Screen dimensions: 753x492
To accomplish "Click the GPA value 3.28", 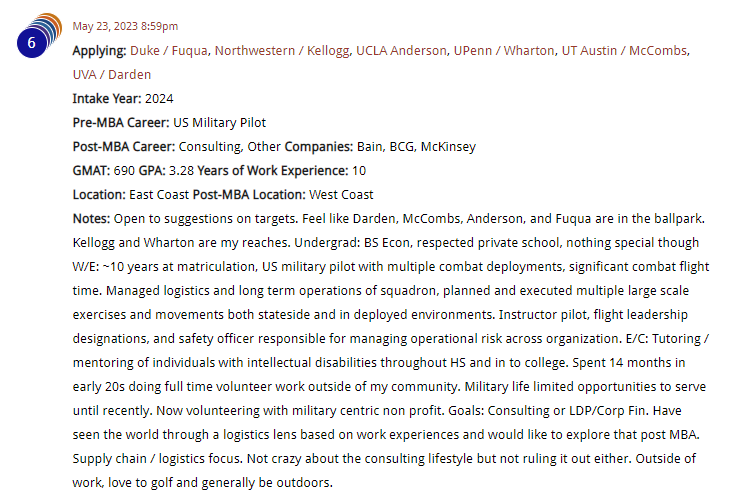I will pos(181,171).
